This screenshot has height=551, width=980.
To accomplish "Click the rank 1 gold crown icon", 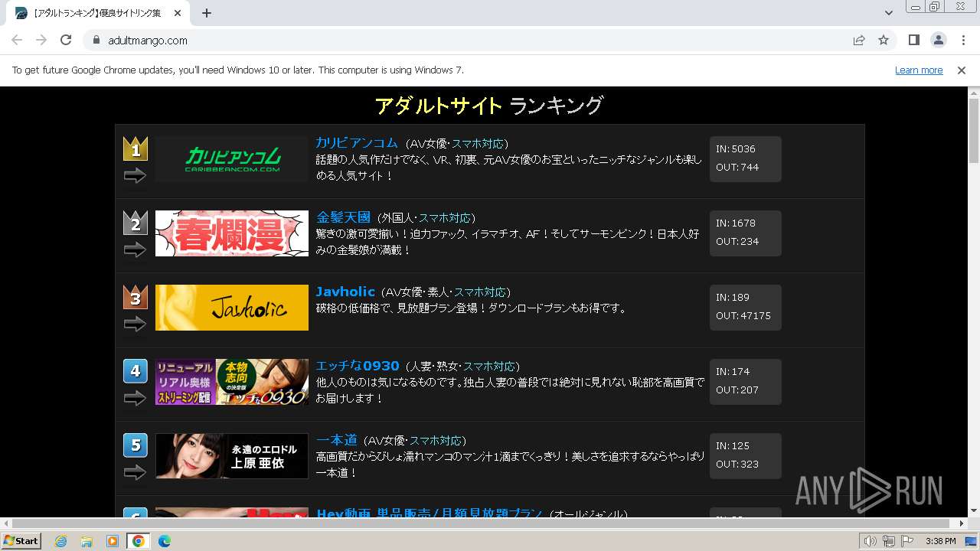I will (136, 148).
